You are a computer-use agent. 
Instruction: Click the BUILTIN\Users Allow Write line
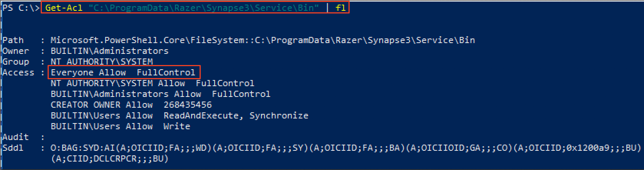click(120, 127)
